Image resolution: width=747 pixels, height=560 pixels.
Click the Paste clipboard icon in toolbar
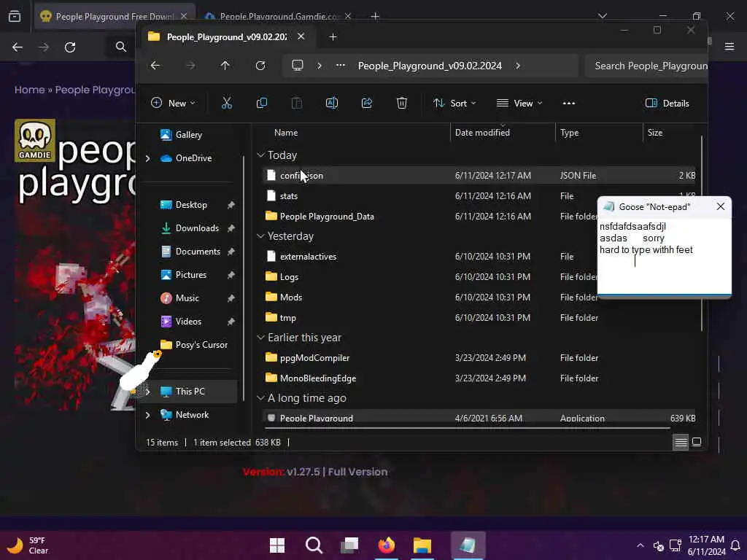coord(296,103)
